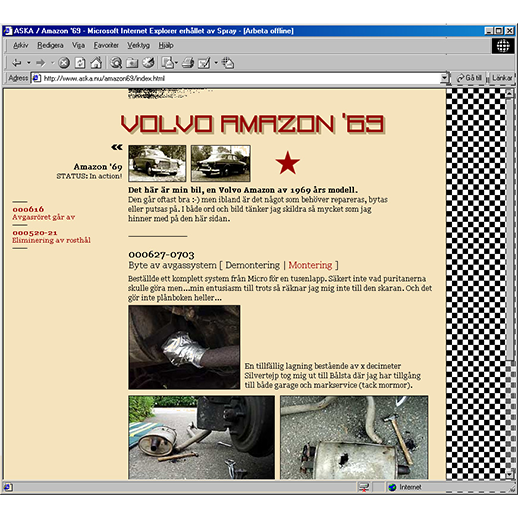The image size is (518, 518).
Task: Click the Discuss icon at toolbar end
Action: 228,63
